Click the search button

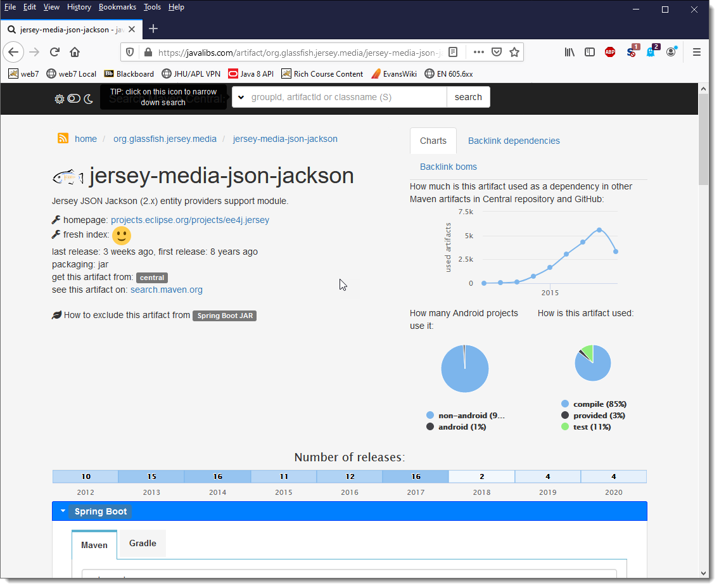coord(468,97)
